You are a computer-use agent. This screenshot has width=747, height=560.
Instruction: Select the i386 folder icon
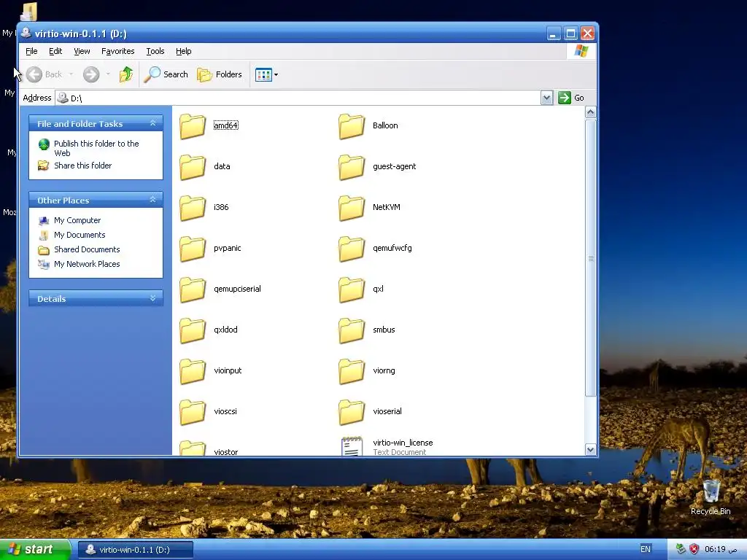point(193,208)
